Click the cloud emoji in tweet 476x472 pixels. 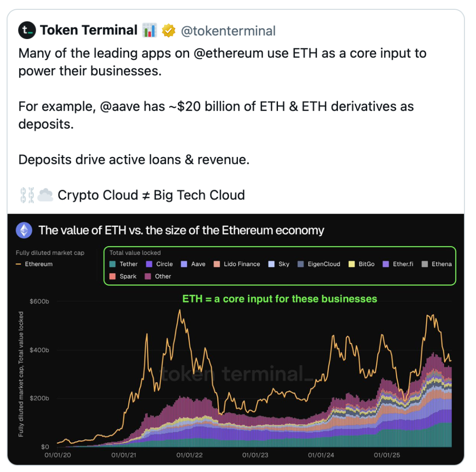45,195
